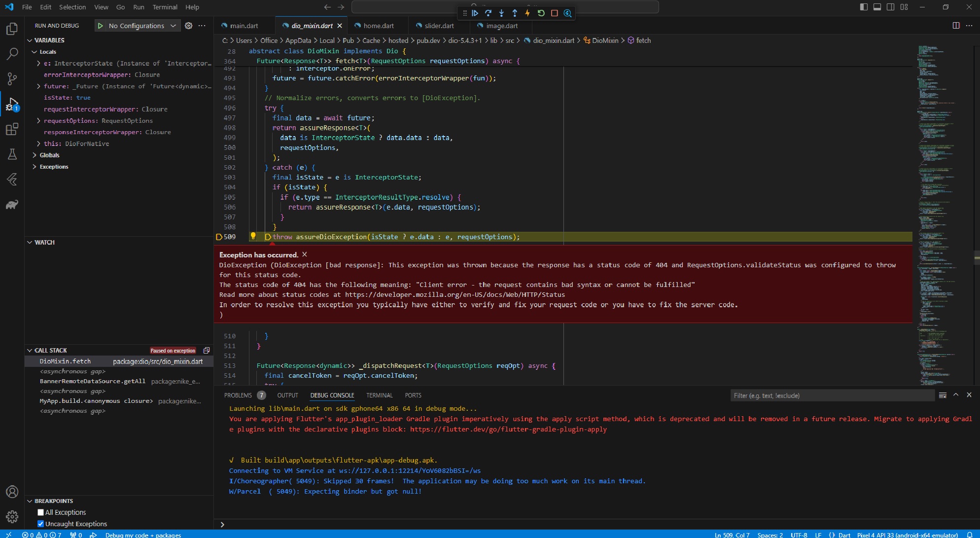Click Hot Reload lightning icon

pos(527,13)
